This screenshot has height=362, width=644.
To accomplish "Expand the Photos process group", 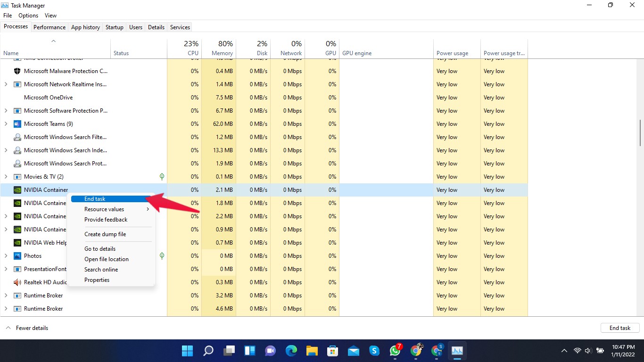I will click(6, 256).
